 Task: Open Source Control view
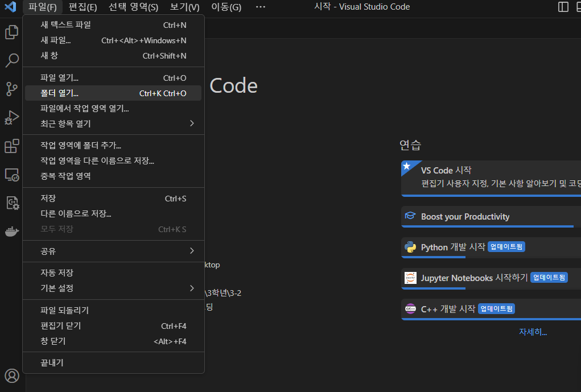12,89
